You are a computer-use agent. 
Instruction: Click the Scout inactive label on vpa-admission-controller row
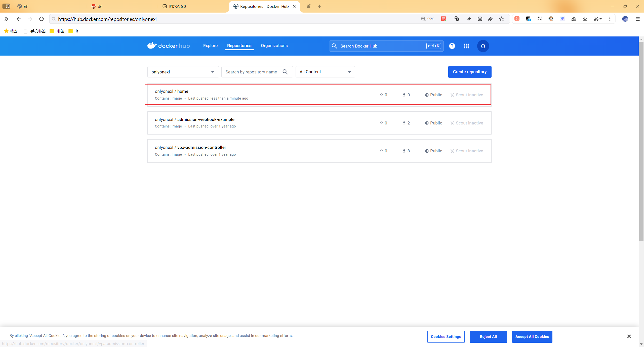pos(469,151)
